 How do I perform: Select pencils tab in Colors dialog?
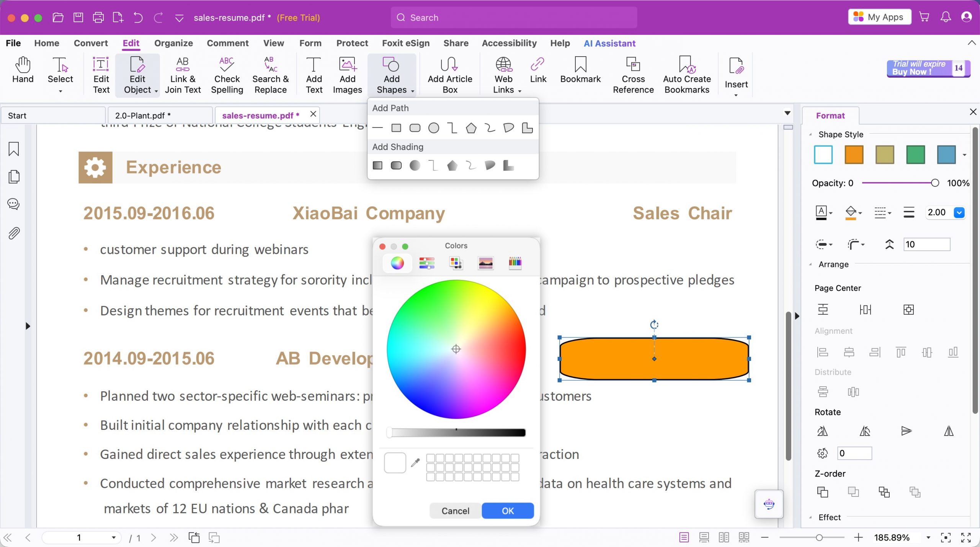[x=515, y=263]
